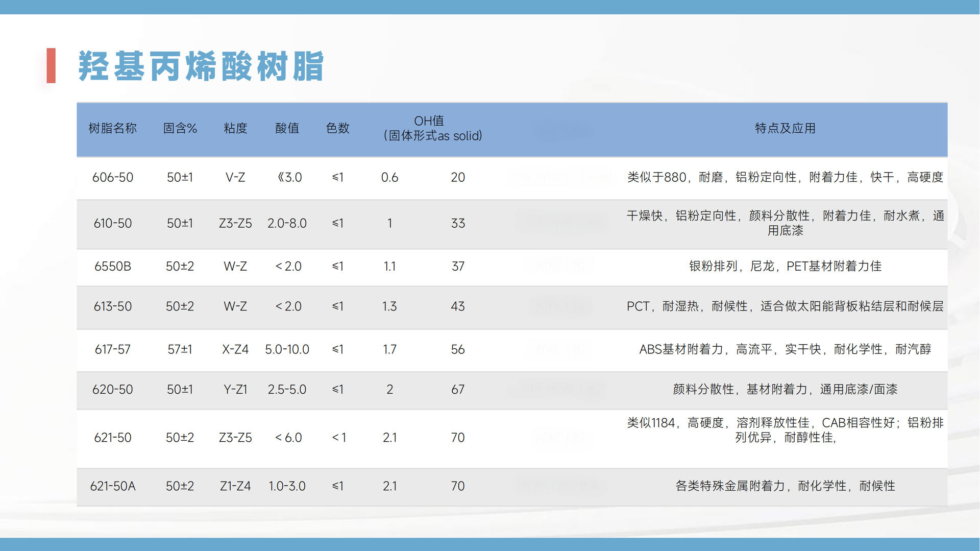Click the 621-50A resin name cell
This screenshot has width=980, height=551.
[x=112, y=486]
